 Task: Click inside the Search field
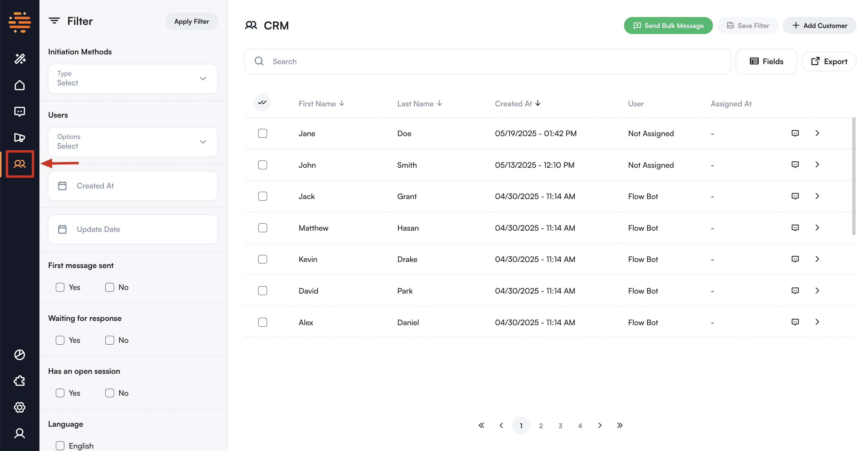tap(371, 61)
